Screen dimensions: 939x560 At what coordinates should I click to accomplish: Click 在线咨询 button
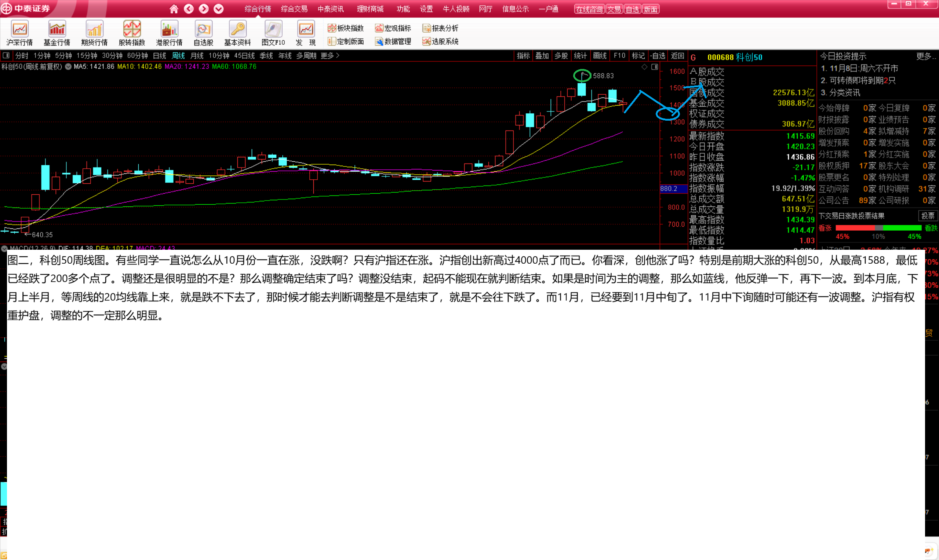point(589,10)
